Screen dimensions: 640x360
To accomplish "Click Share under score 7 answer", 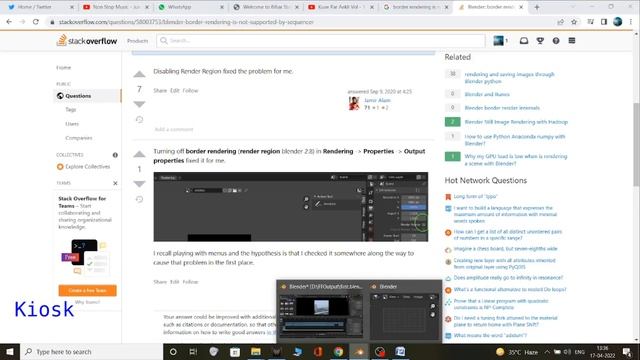I will [x=160, y=91].
